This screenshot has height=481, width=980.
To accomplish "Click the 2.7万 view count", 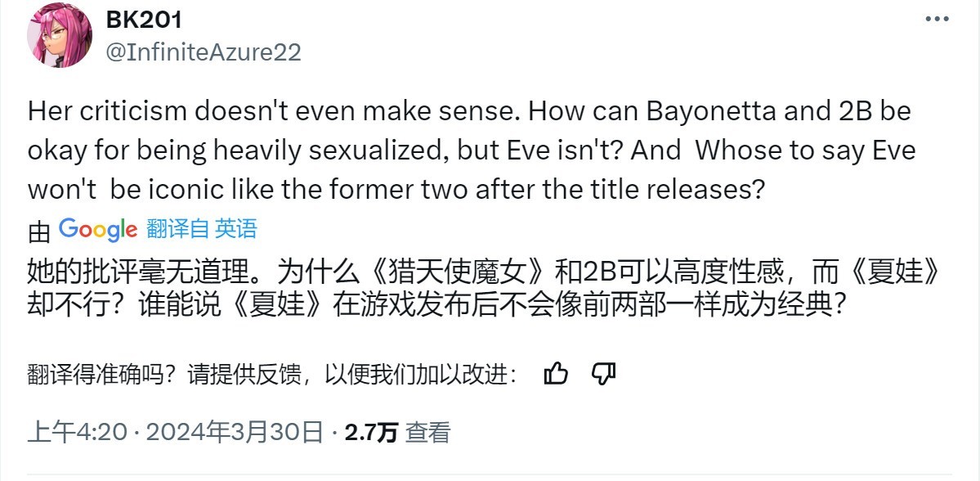I will [x=371, y=432].
